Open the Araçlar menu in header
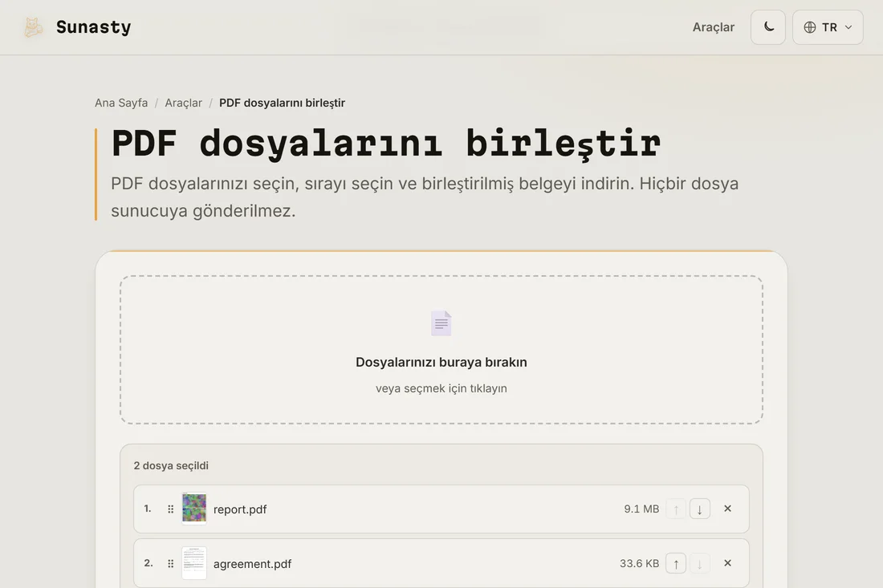The image size is (883, 588). (x=713, y=27)
